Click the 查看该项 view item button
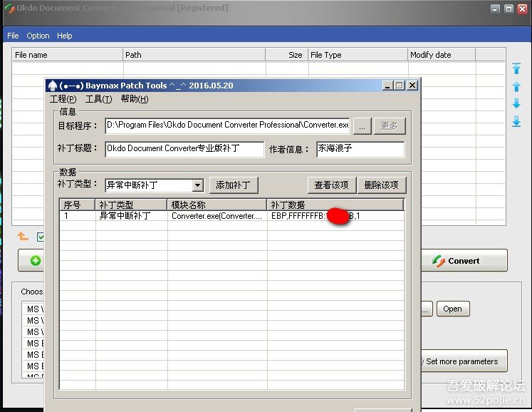Image resolution: width=532 pixels, height=412 pixels. point(331,185)
